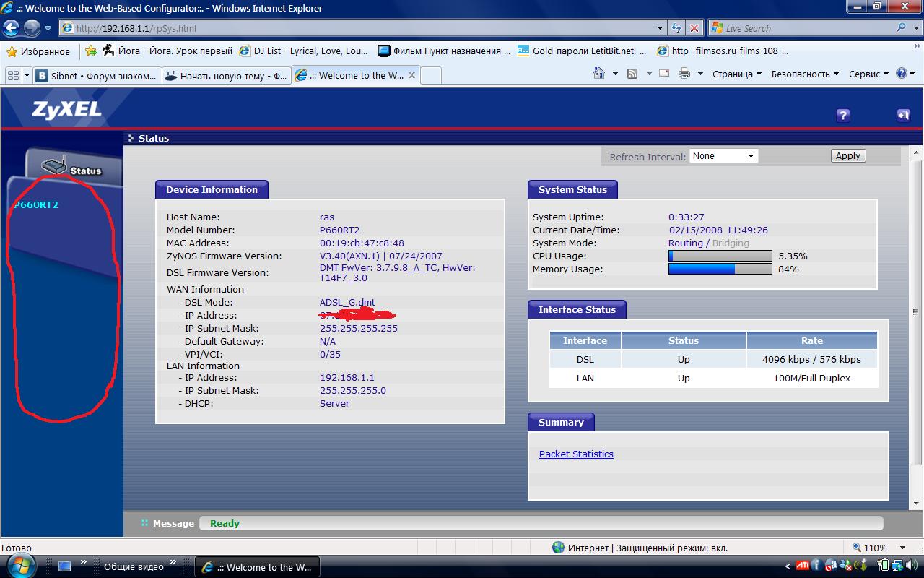The height and width of the screenshot is (578, 924).
Task: Open the Packet Statistics link
Action: (x=576, y=454)
